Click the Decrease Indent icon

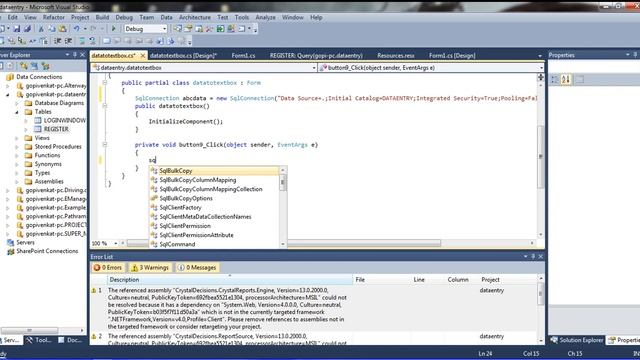pyautogui.click(x=58, y=41)
